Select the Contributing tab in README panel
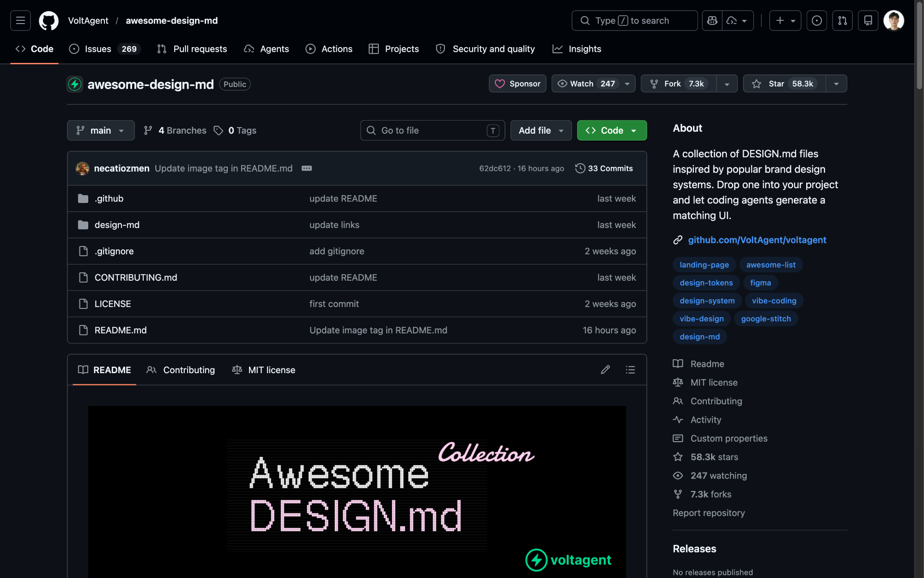924x578 pixels. [181, 370]
